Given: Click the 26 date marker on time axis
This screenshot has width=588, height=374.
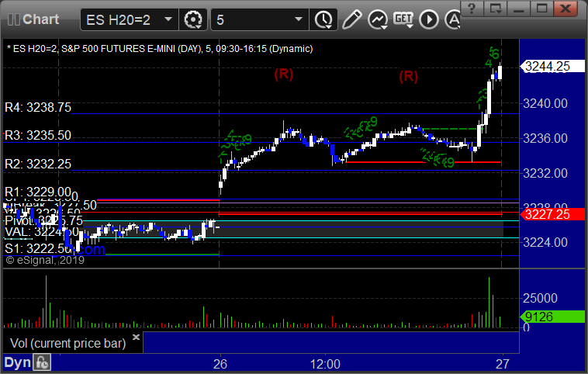Looking at the screenshot, I should click(x=220, y=364).
